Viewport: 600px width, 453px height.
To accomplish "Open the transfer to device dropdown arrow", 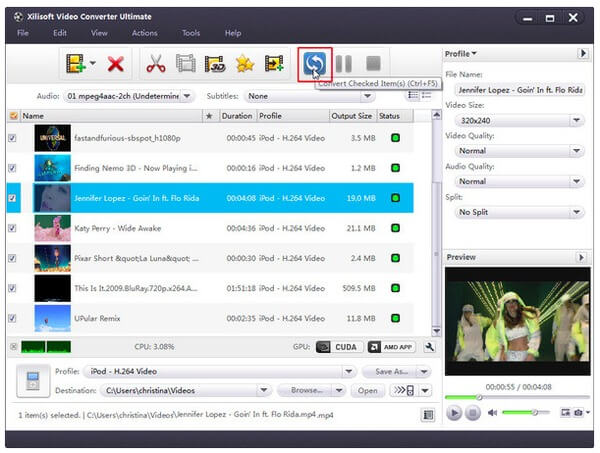I will click(425, 391).
